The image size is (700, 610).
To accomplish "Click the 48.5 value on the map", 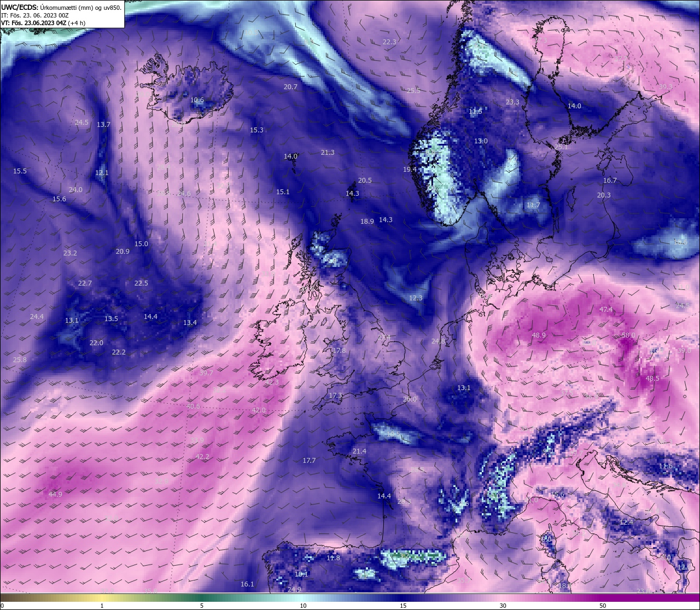I will (652, 379).
